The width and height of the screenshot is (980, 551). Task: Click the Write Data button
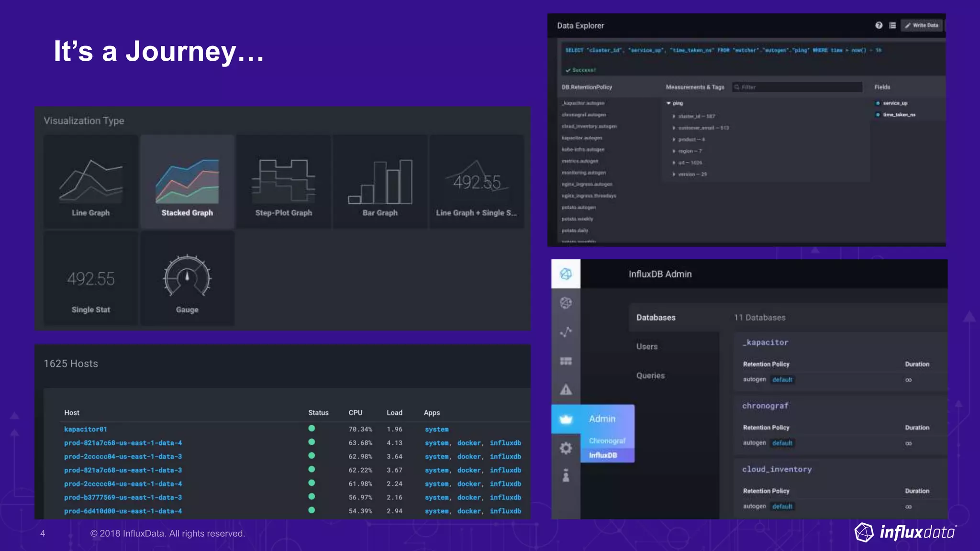click(x=922, y=25)
